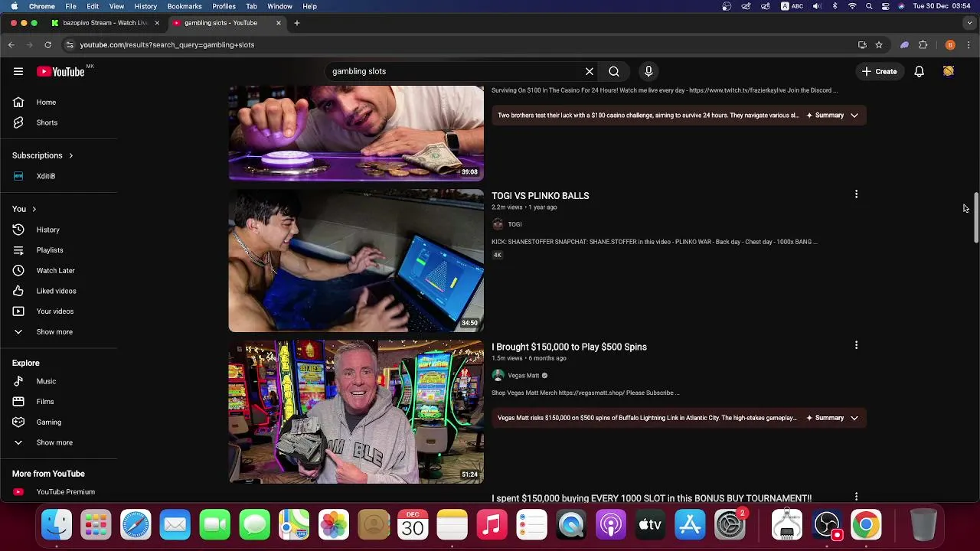
Task: Open the Wi-Fi menu bar icon
Action: 852,6
